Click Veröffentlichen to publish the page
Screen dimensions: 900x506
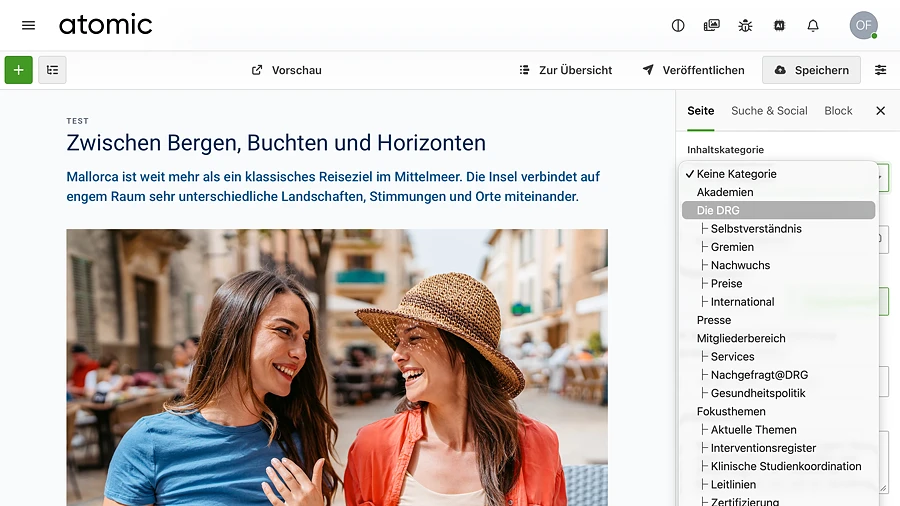pyautogui.click(x=693, y=70)
